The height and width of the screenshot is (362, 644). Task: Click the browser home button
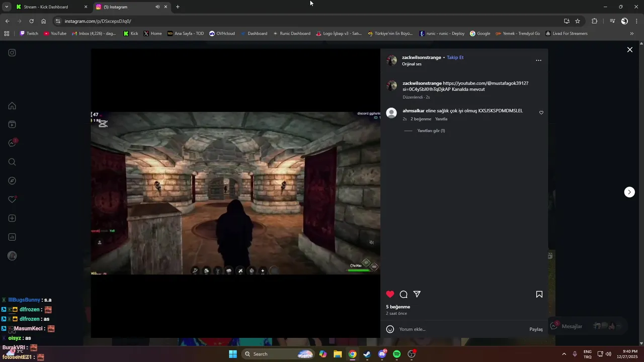43,21
